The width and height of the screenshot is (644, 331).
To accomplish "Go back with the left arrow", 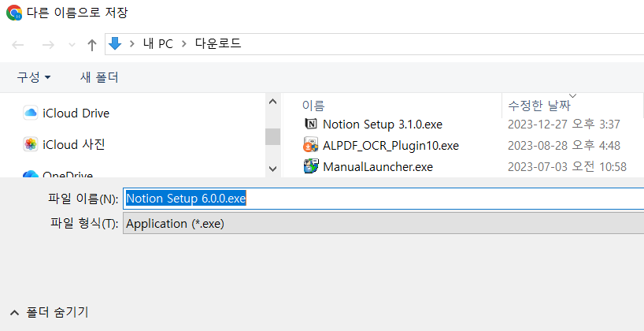I will (x=17, y=45).
